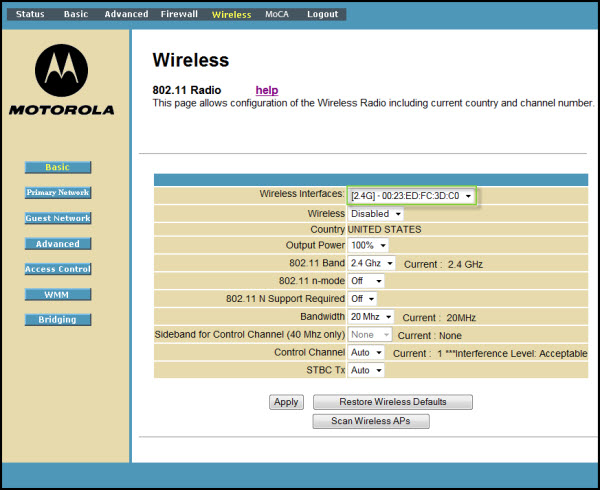This screenshot has width=600, height=490.
Task: Open the Output Power 100% dropdown
Action: (367, 245)
